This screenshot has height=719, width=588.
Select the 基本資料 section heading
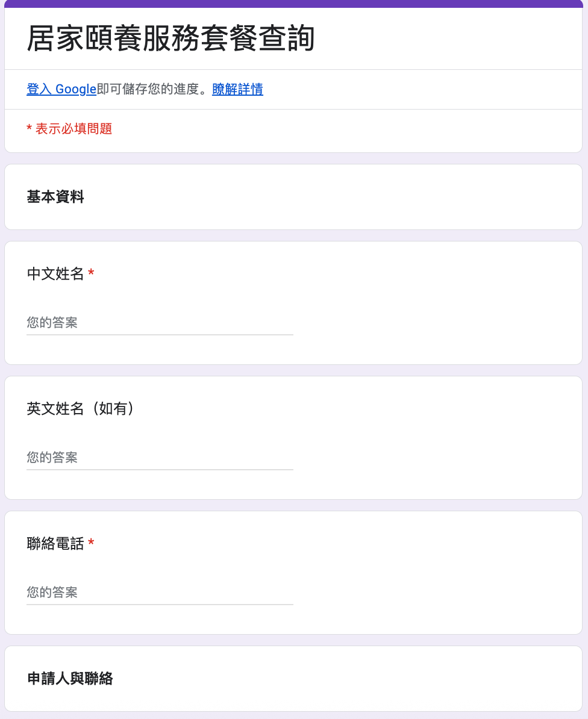pos(55,197)
